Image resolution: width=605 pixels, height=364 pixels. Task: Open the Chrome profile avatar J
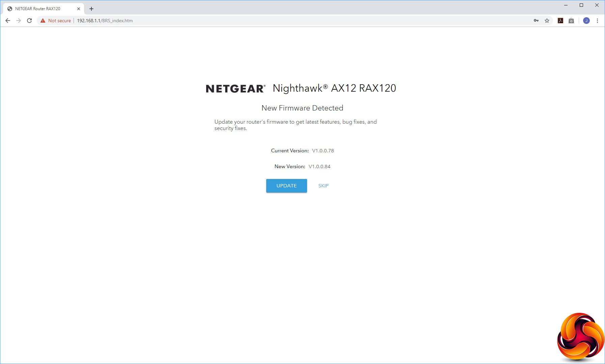[x=586, y=21]
